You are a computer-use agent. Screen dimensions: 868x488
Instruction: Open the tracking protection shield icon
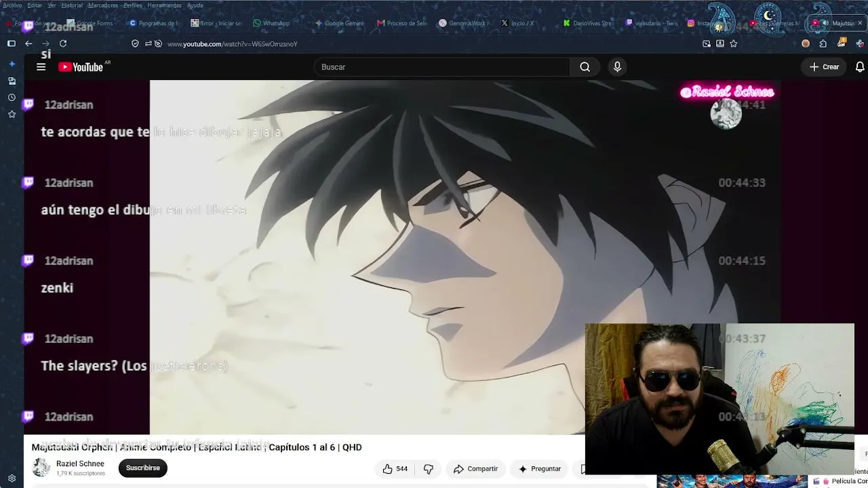click(135, 43)
